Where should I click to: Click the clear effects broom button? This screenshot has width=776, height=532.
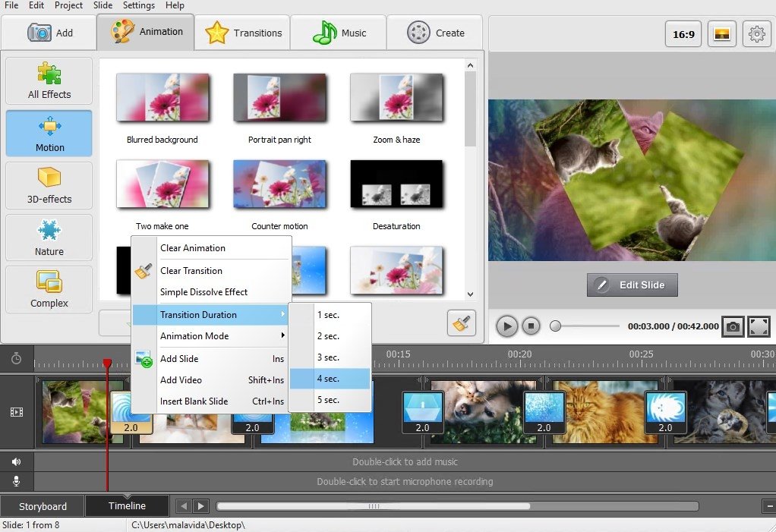[461, 323]
